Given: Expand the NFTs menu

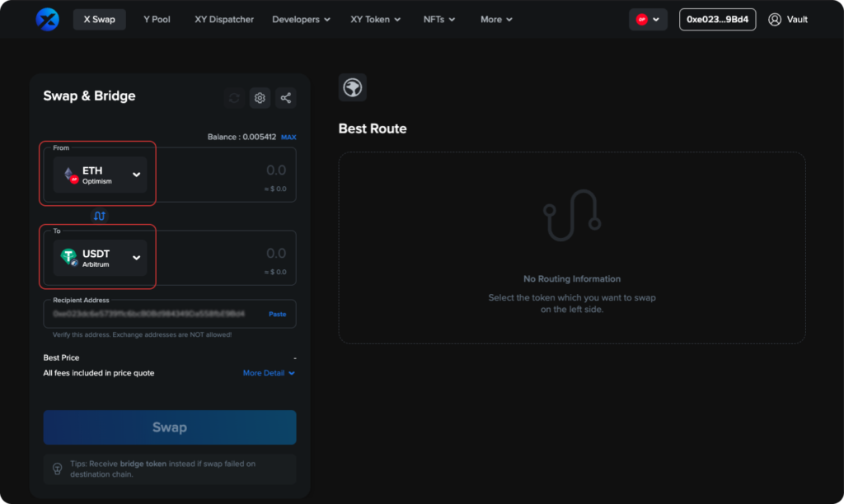Looking at the screenshot, I should tap(439, 20).
